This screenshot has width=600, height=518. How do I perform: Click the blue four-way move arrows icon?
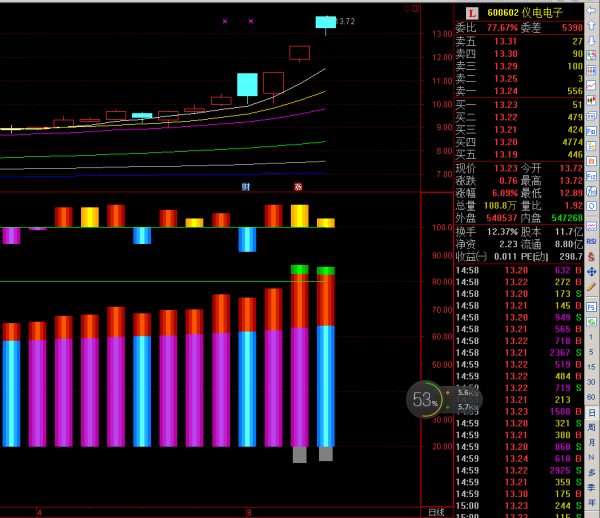[592, 271]
